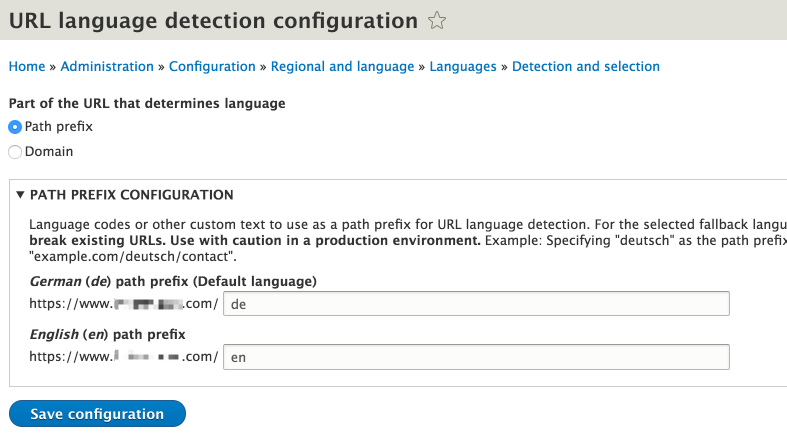Click the star shortcut icon beside title
The image size is (787, 439).
click(436, 20)
